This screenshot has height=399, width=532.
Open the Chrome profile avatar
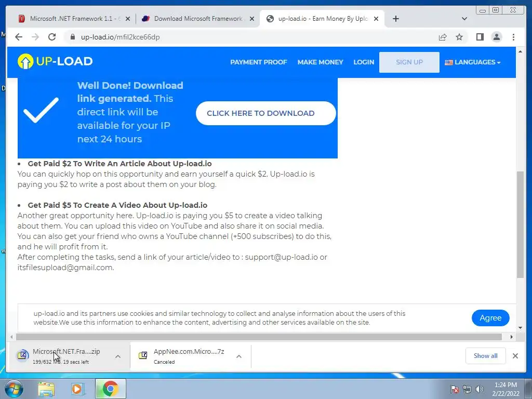click(496, 37)
